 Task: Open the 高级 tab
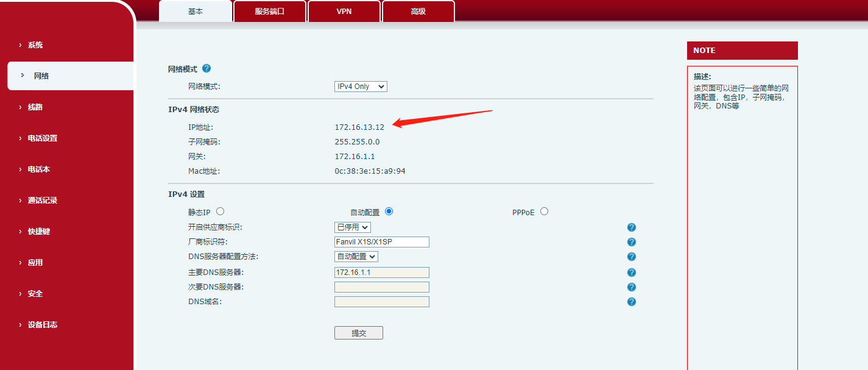[418, 12]
